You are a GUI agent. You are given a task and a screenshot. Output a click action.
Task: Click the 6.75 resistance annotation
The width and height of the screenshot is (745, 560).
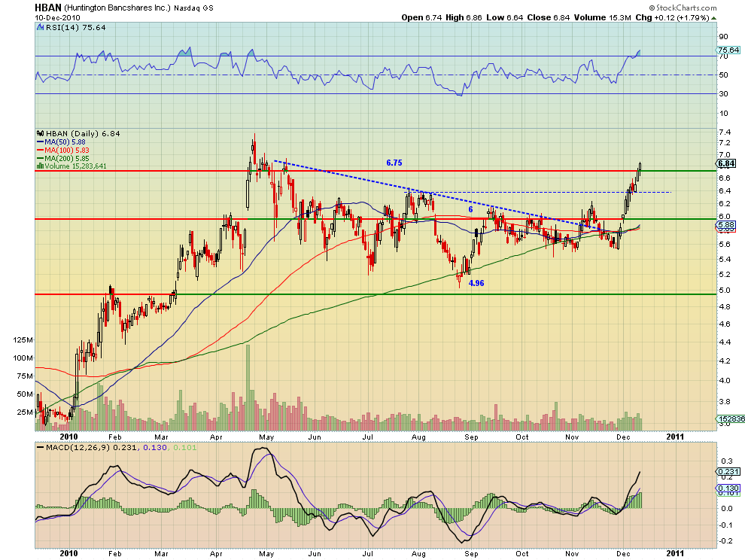[x=394, y=163]
